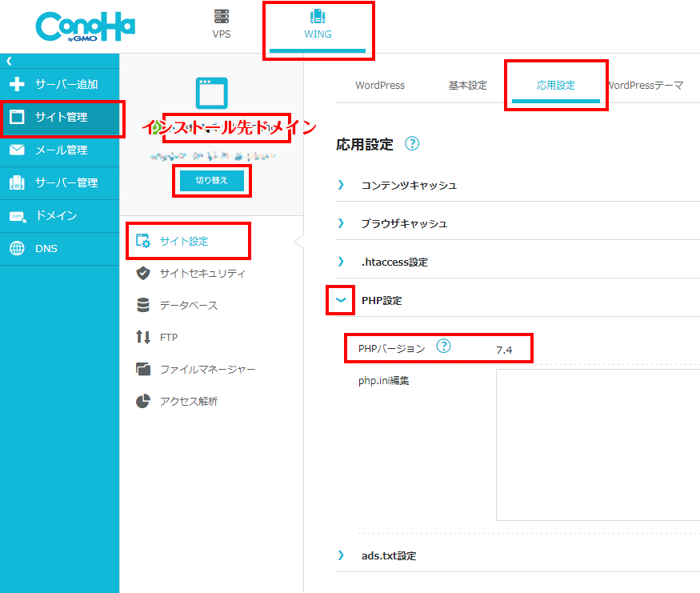Click the ドメイン .com icon
The height and width of the screenshot is (593, 700).
(18, 217)
